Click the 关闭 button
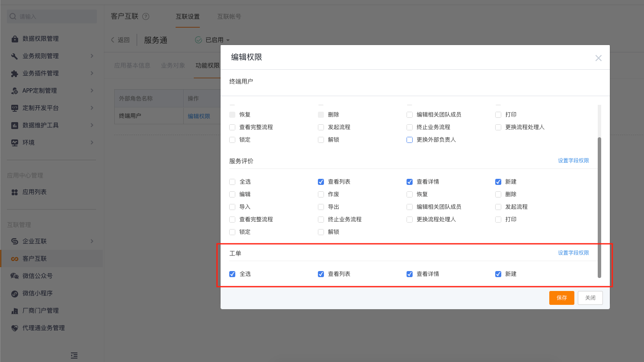Image resolution: width=644 pixels, height=362 pixels. pyautogui.click(x=590, y=298)
